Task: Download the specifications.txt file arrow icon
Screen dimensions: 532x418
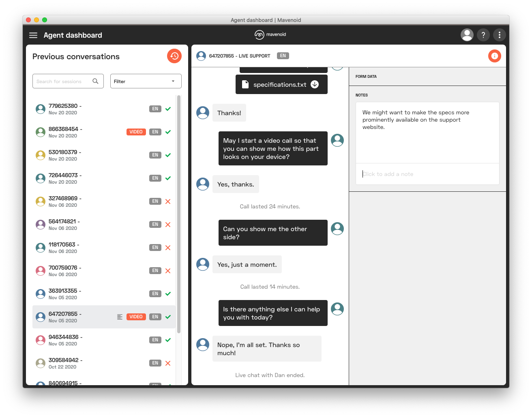Action: tap(315, 84)
